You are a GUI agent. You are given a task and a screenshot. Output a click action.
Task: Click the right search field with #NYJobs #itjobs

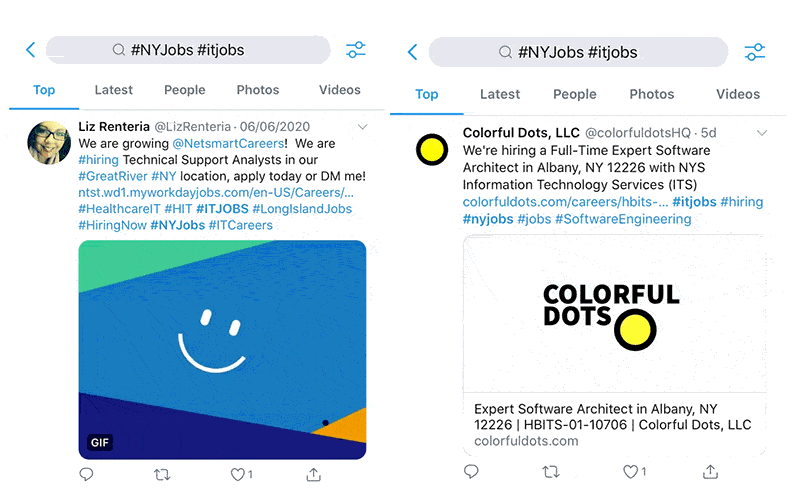[578, 52]
